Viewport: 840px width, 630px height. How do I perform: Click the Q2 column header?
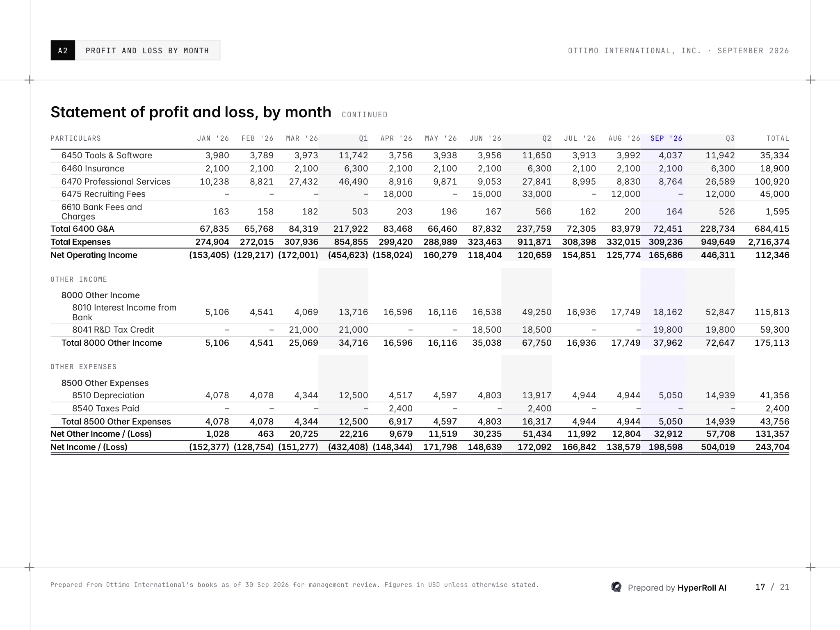coord(547,139)
